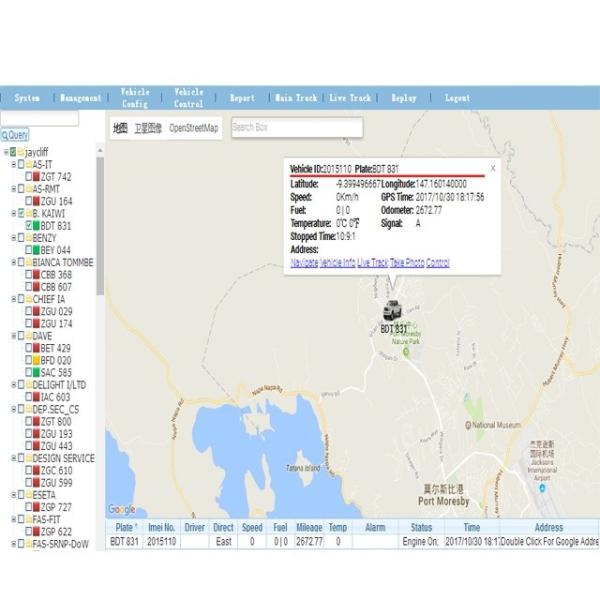Collapse the CHIEF IA group
Screen dimensions: 600x600
11,299
